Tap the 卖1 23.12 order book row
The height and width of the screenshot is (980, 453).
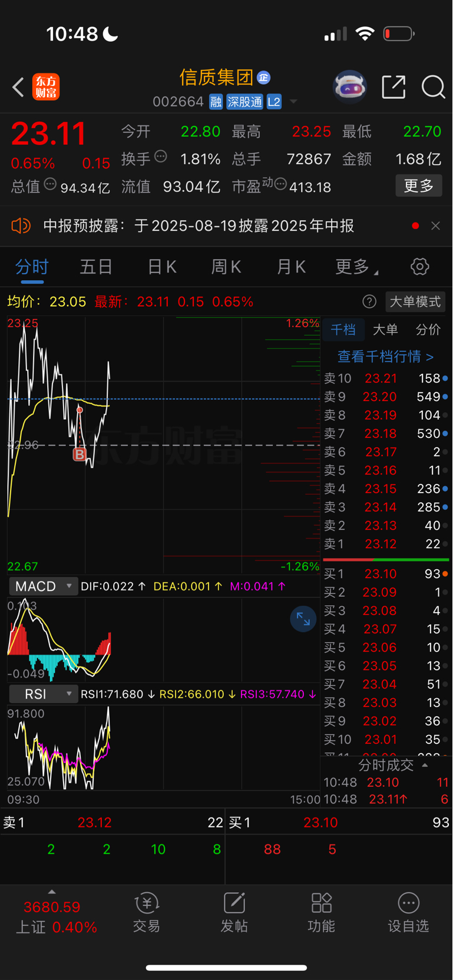[x=386, y=544]
